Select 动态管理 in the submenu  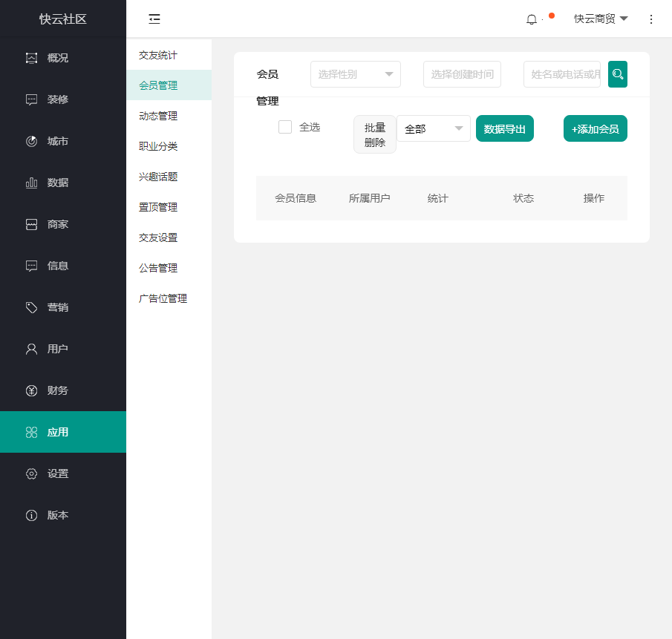158,116
